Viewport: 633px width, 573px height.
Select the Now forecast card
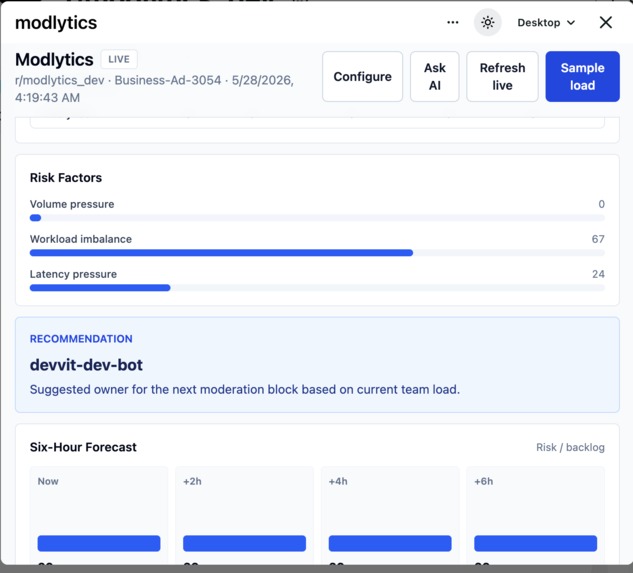tap(99, 515)
